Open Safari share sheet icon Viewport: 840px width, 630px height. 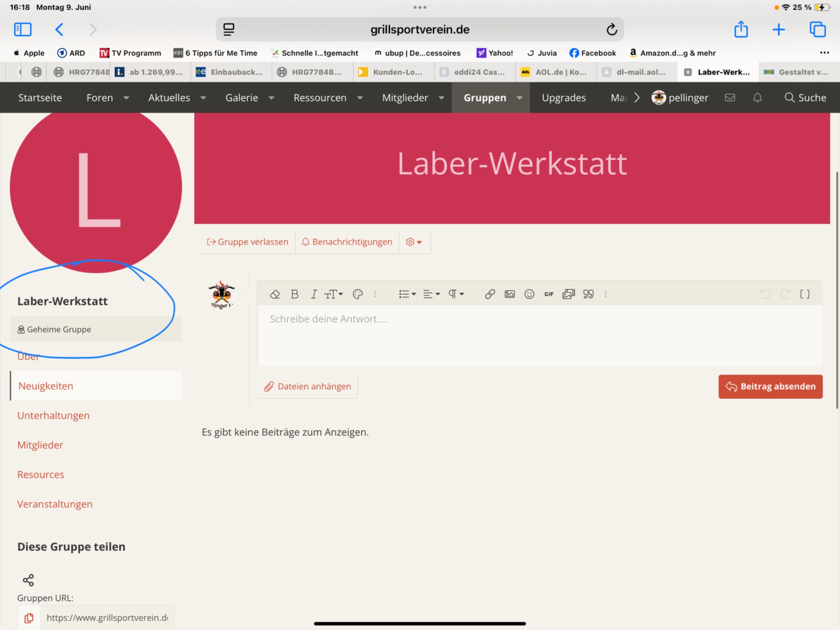[x=741, y=29]
